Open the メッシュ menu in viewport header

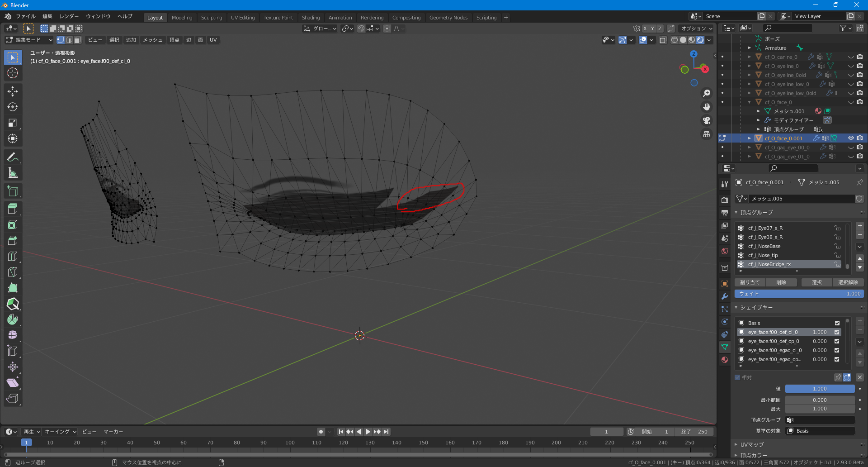pyautogui.click(x=152, y=40)
